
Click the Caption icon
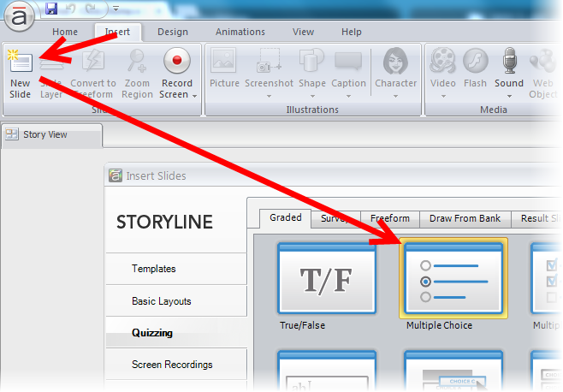tap(348, 61)
